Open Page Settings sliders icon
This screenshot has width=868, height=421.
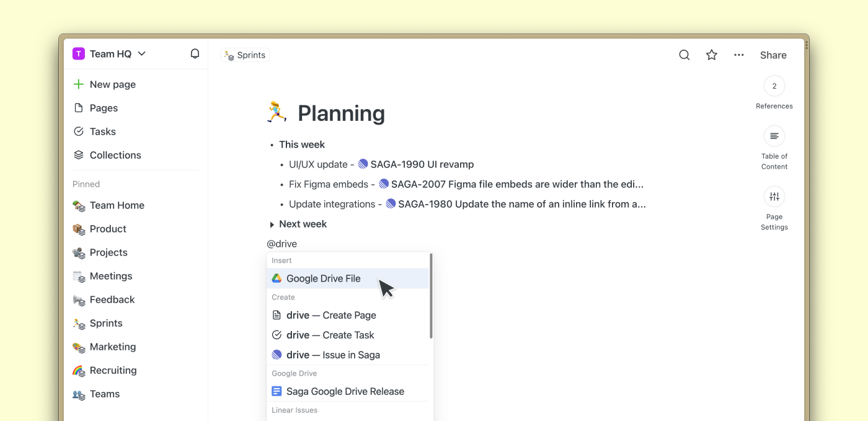[x=774, y=197]
